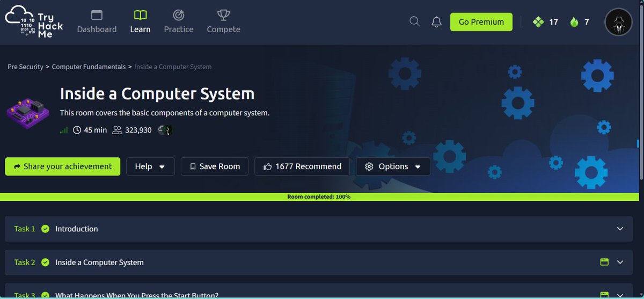Click the green gem points icon

pyautogui.click(x=538, y=22)
